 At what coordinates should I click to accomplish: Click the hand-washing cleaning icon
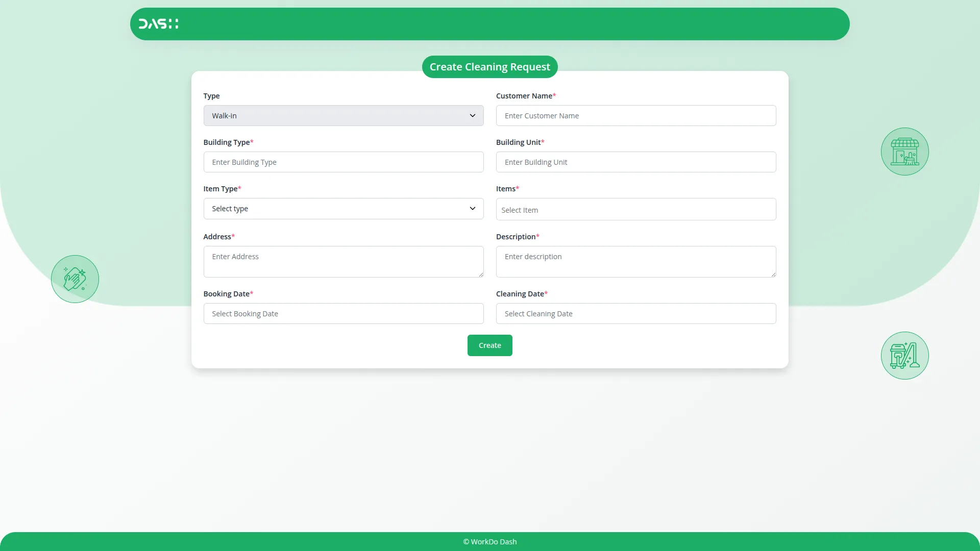pos(75,279)
